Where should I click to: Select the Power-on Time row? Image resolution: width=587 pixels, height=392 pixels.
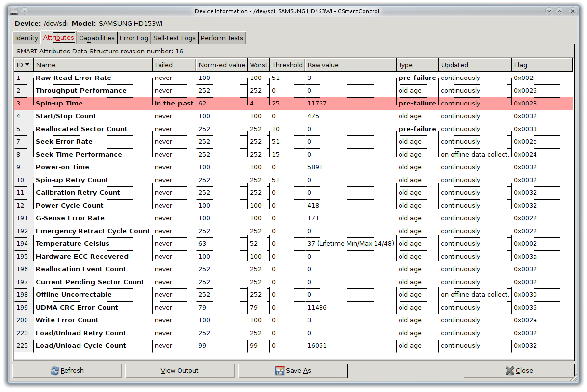(x=293, y=167)
